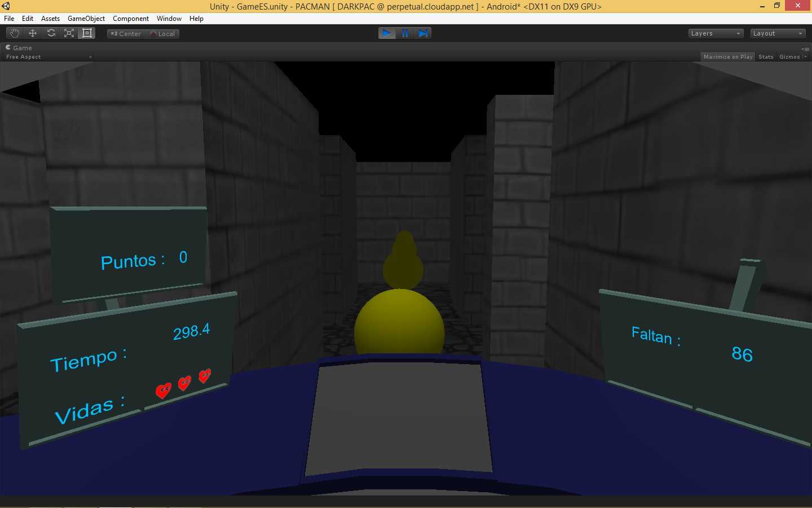Toggle Gizmos in Game view
812x508 pixels.
click(x=789, y=57)
